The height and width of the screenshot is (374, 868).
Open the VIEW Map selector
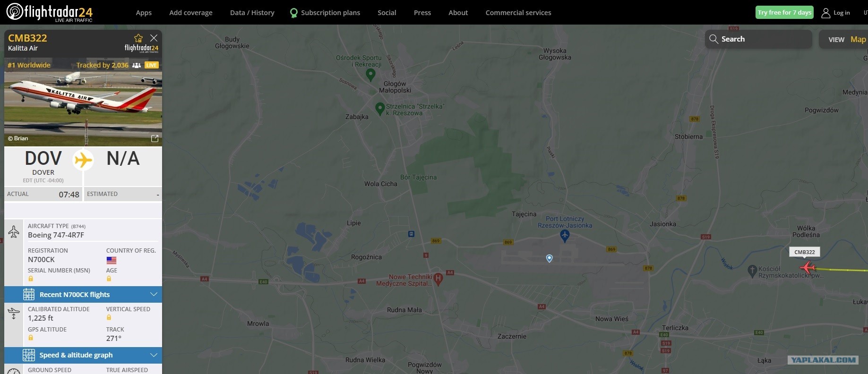click(x=844, y=40)
